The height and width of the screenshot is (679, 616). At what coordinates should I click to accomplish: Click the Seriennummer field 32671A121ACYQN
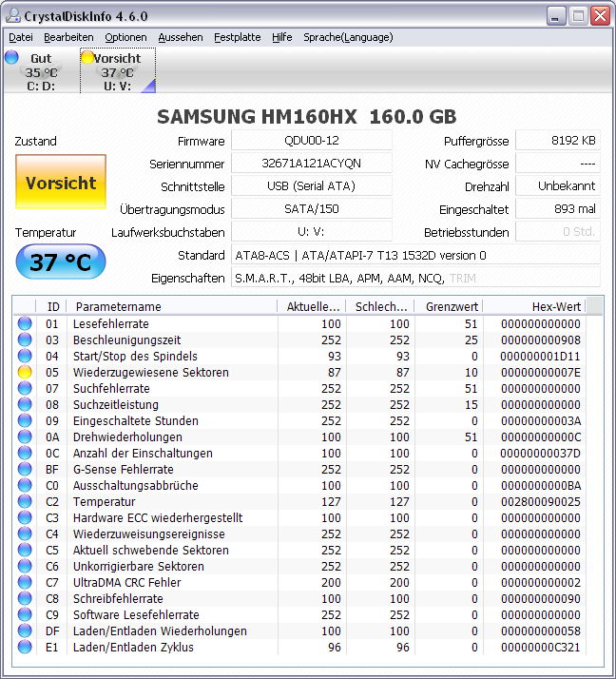pos(312,164)
